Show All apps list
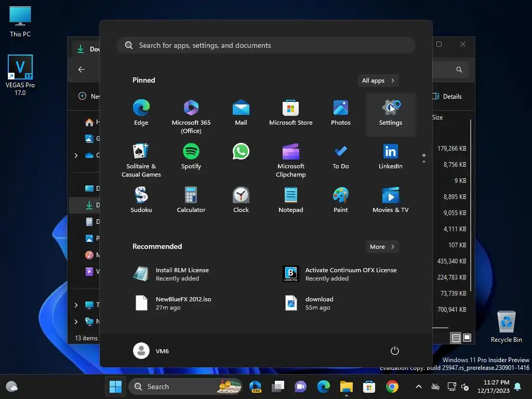 tap(378, 81)
